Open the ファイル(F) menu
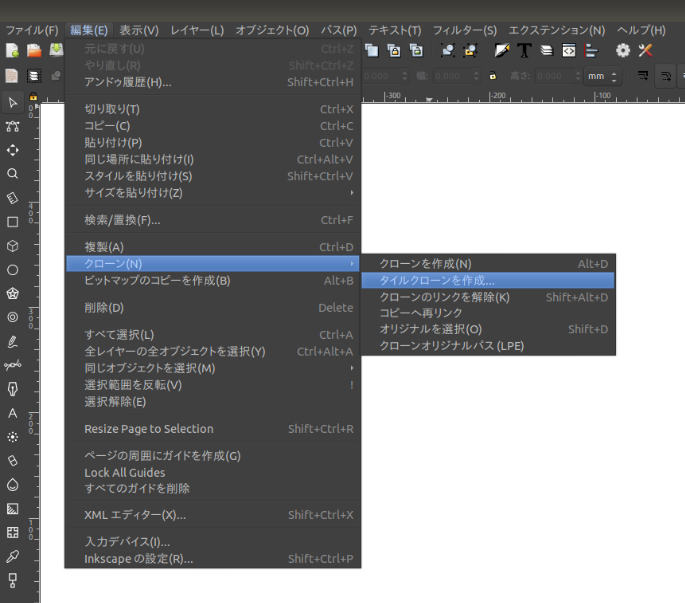Viewport: 685px width, 603px height. [x=32, y=30]
